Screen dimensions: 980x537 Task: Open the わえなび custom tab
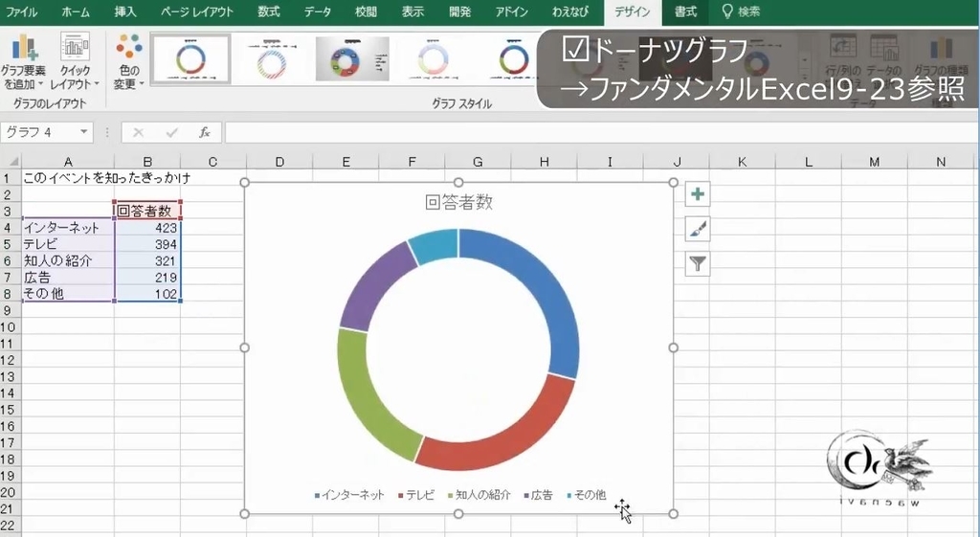[570, 11]
